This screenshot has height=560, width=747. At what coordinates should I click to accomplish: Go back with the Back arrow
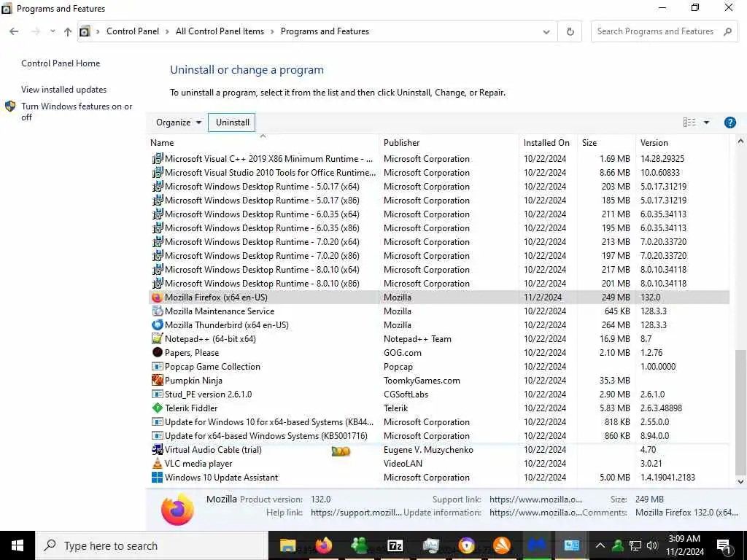pyautogui.click(x=14, y=31)
